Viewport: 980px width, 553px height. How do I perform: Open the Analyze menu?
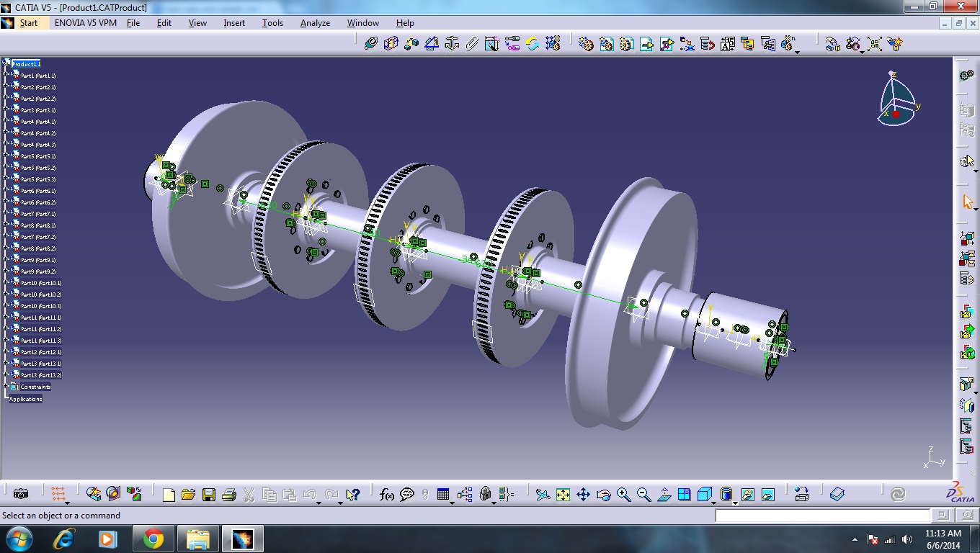pos(315,23)
